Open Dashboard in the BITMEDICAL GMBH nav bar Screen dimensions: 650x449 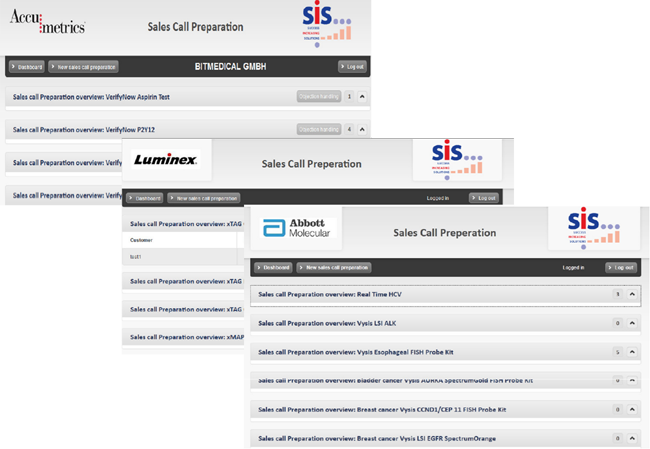pos(28,67)
